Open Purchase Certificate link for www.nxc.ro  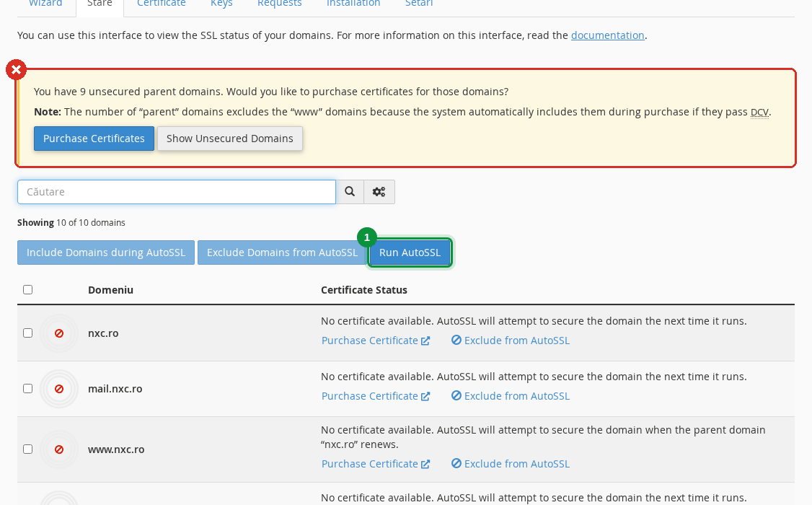pyautogui.click(x=376, y=464)
